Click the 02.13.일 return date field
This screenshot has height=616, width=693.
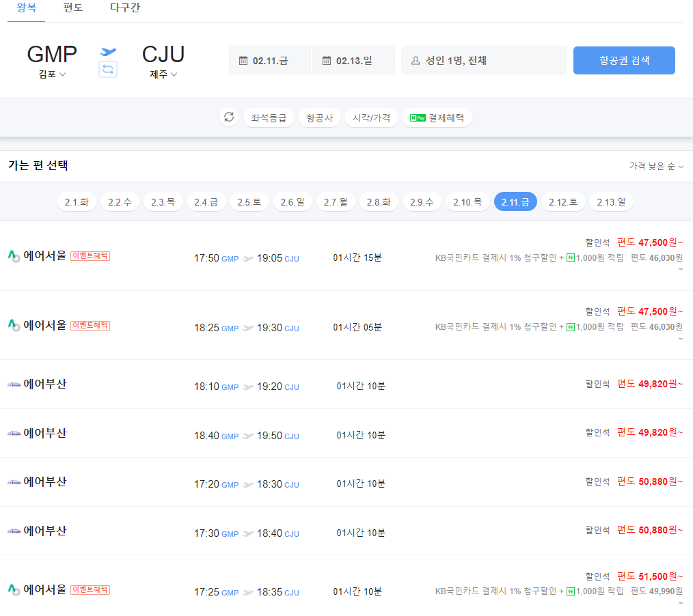point(353,61)
